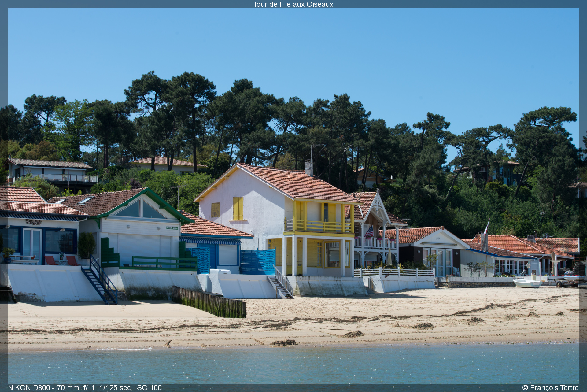The width and height of the screenshot is (587, 392).
Task: Click the title 'Tour de l'Ile aux Oiseaux'
Action: [293, 4]
